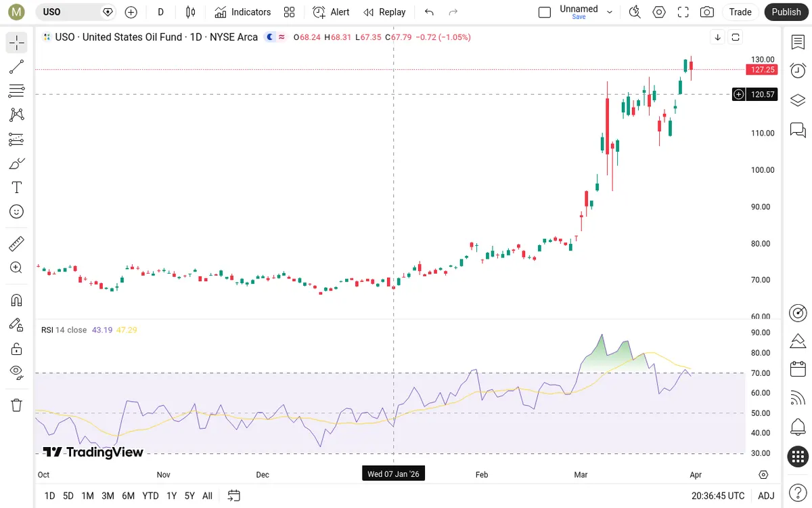
Task: Redo the last chart action
Action: (x=453, y=12)
